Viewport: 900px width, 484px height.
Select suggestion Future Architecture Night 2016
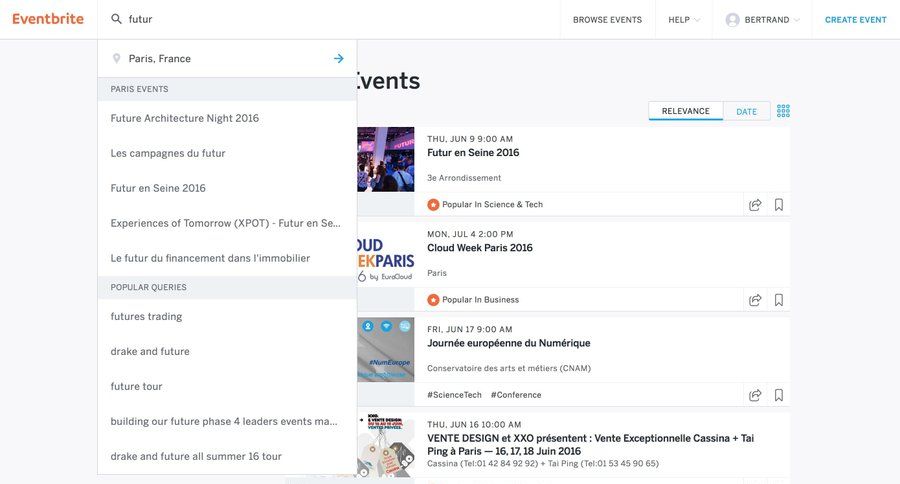[227, 118]
